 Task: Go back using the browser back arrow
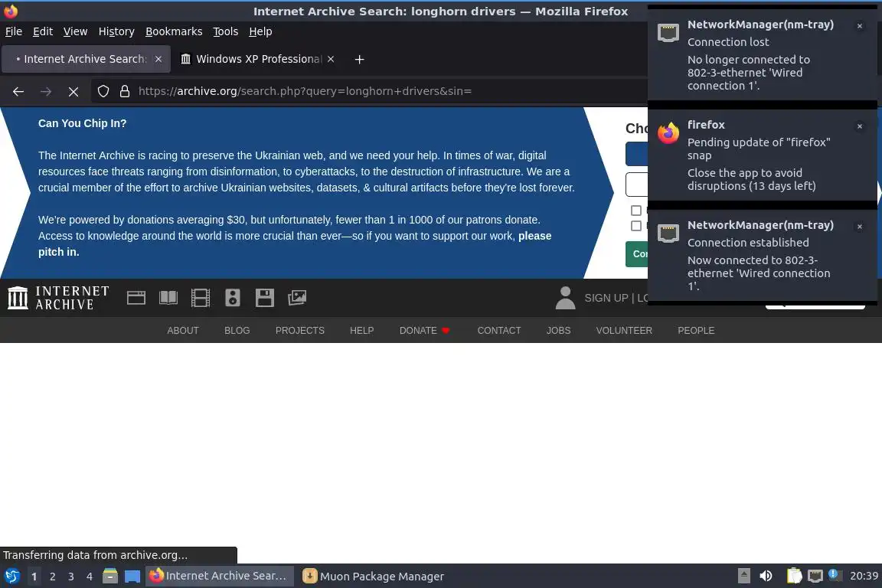click(18, 91)
